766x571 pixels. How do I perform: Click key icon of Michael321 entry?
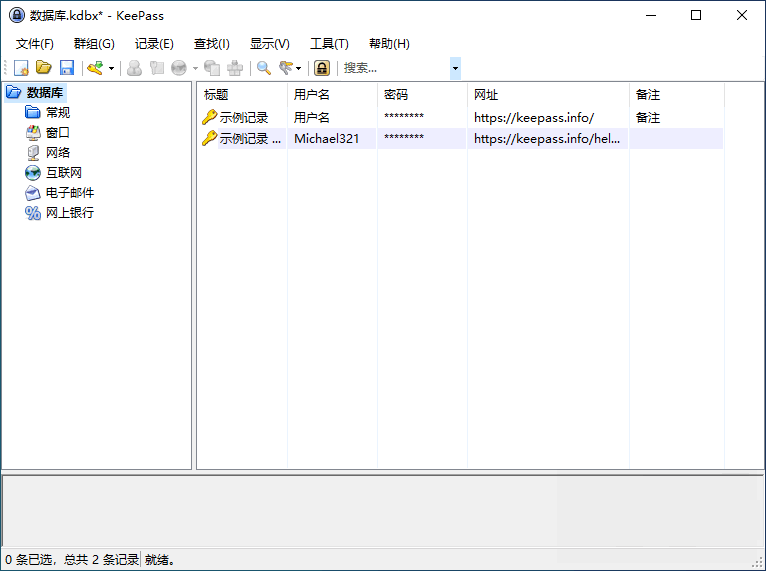point(210,138)
